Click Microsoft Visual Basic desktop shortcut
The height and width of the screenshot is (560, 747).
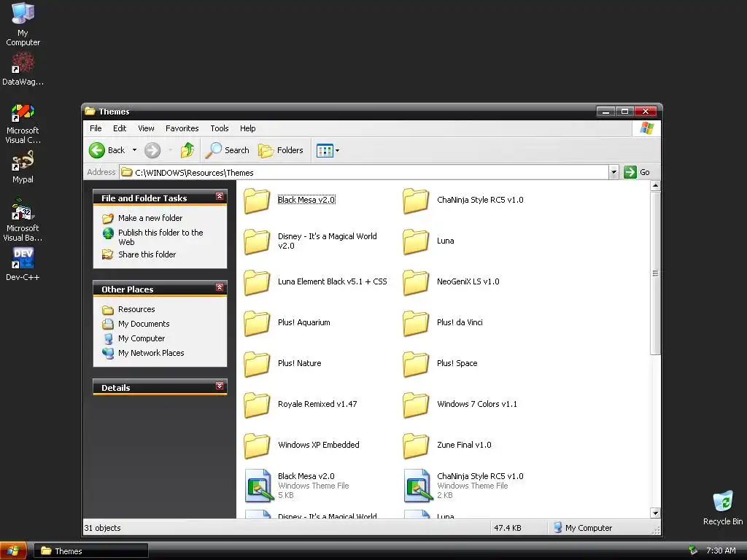[x=23, y=220]
